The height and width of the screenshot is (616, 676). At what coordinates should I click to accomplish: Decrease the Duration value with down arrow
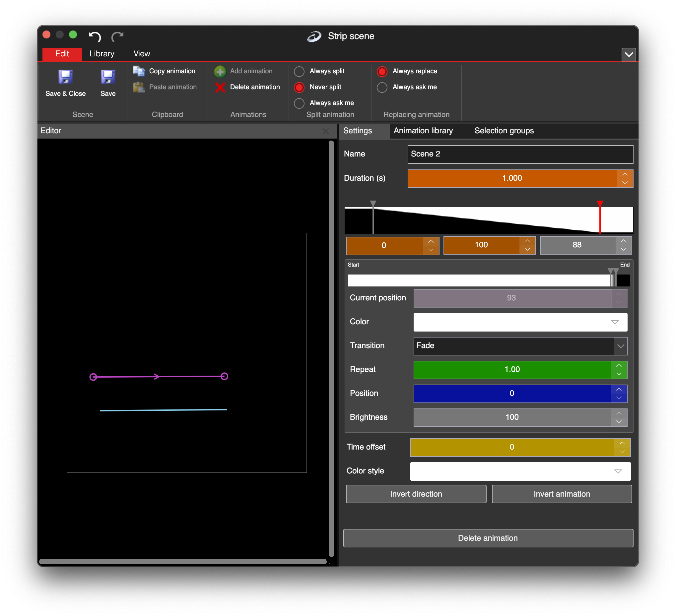coord(625,183)
